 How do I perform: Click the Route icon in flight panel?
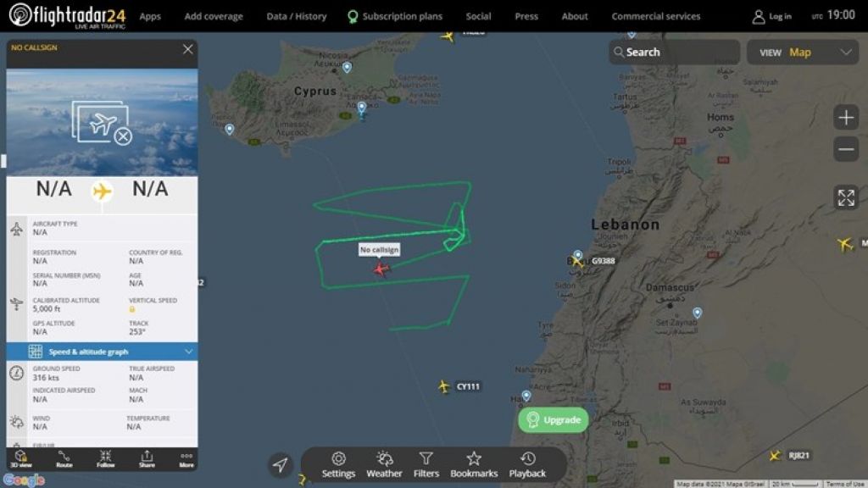pos(64,458)
